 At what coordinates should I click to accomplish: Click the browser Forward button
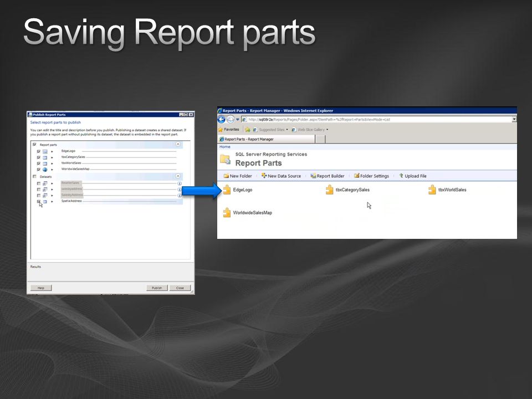pos(231,120)
